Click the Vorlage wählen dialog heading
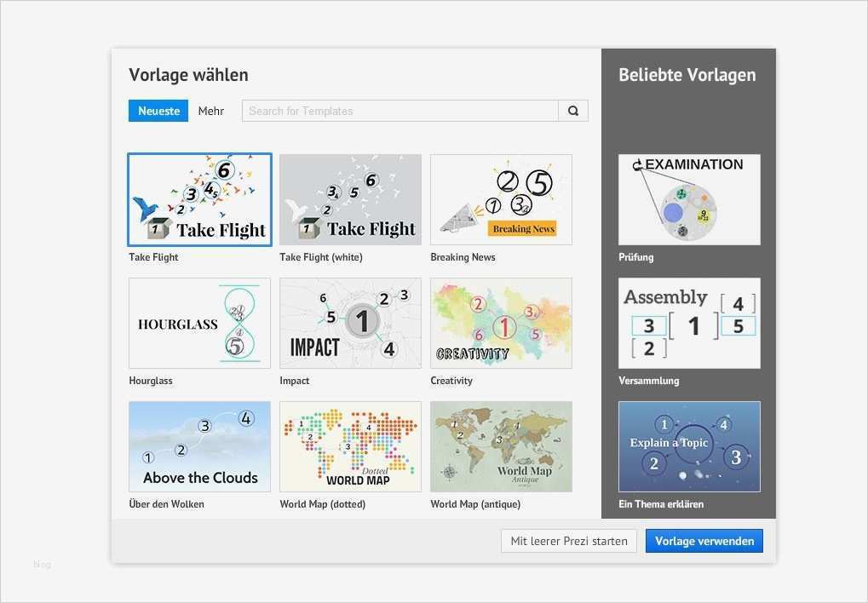 (x=188, y=75)
